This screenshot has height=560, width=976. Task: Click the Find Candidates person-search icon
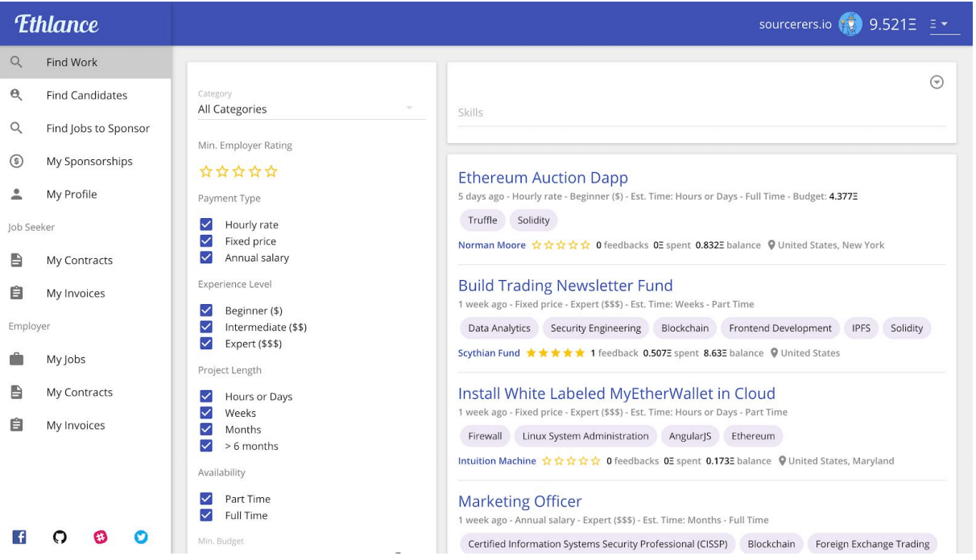point(16,95)
